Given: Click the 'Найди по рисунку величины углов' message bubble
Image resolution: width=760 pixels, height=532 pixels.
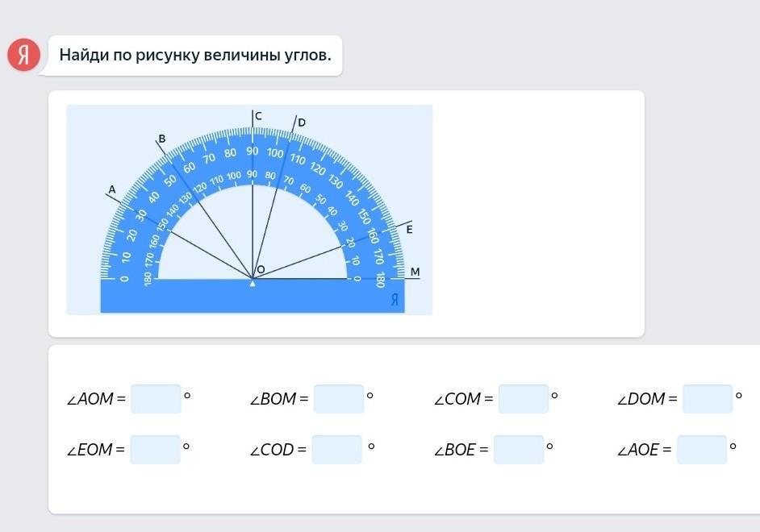Looking at the screenshot, I should 195,55.
